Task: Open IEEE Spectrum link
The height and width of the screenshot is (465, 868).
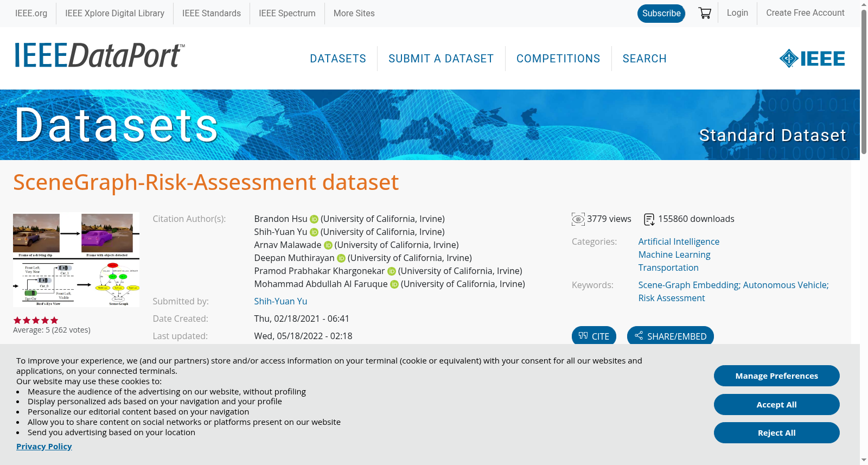Action: (287, 13)
